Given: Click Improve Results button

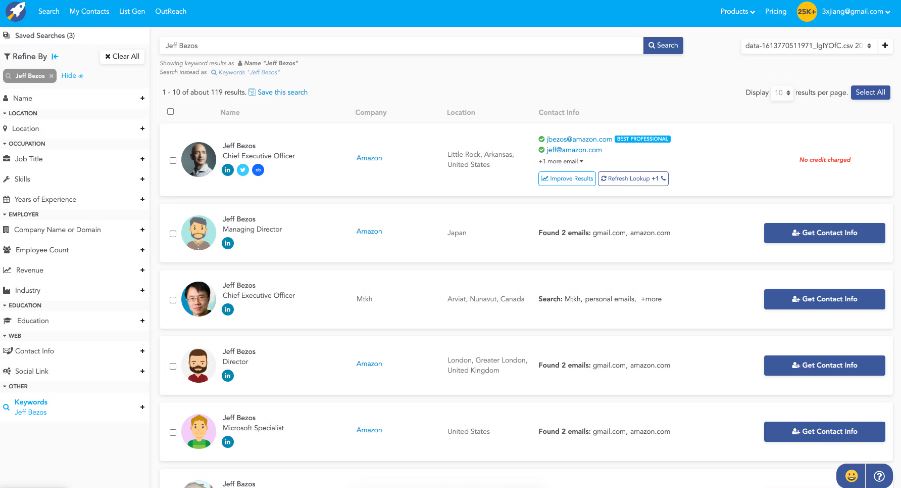Looking at the screenshot, I should point(567,179).
